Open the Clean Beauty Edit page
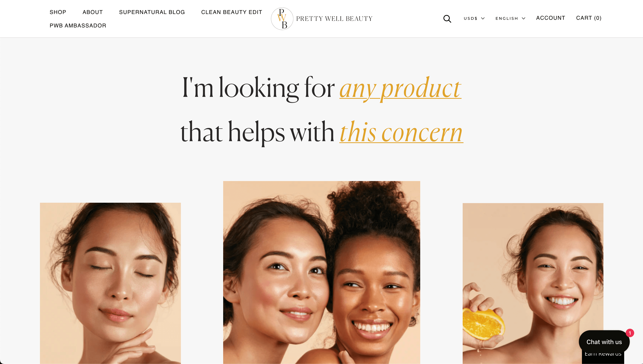Viewport: 643px width, 364px height. click(x=231, y=12)
